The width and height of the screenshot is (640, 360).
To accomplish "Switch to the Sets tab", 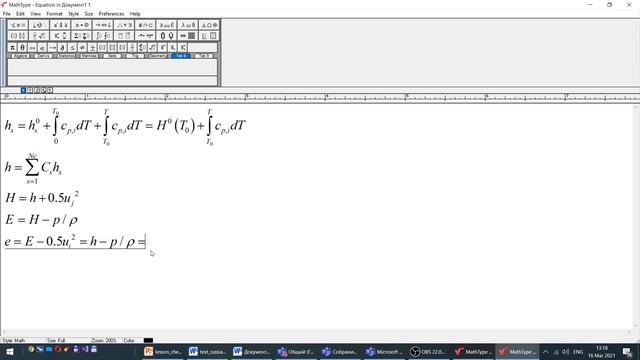I will point(112,56).
